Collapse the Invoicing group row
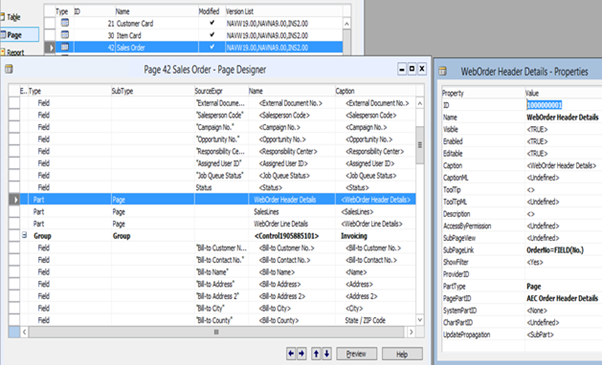This screenshot has height=365, width=602. click(x=24, y=235)
